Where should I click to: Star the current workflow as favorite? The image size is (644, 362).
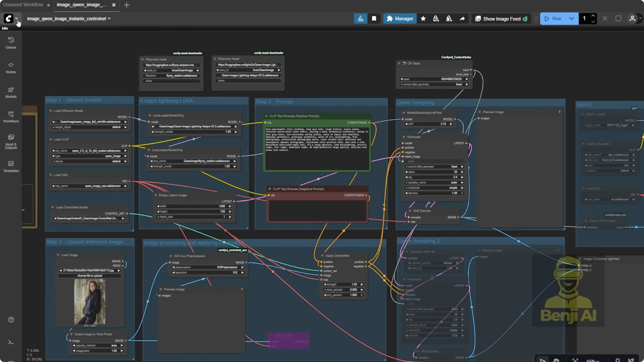(x=423, y=19)
